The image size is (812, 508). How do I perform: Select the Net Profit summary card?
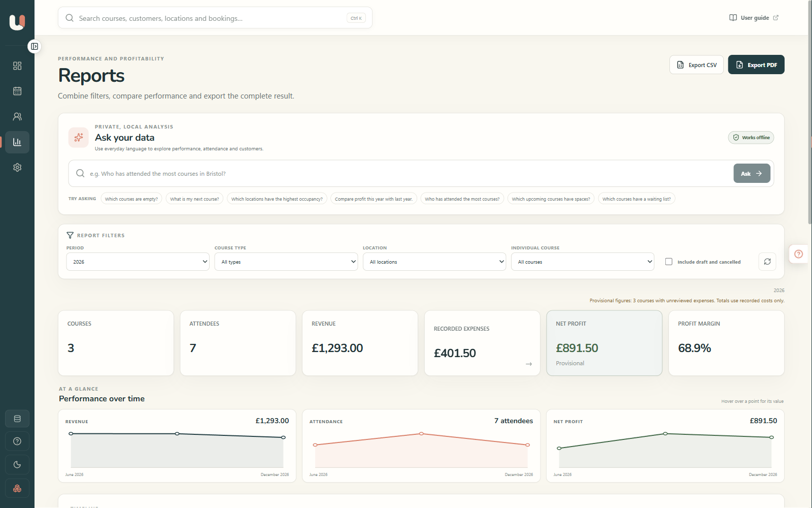click(x=604, y=343)
